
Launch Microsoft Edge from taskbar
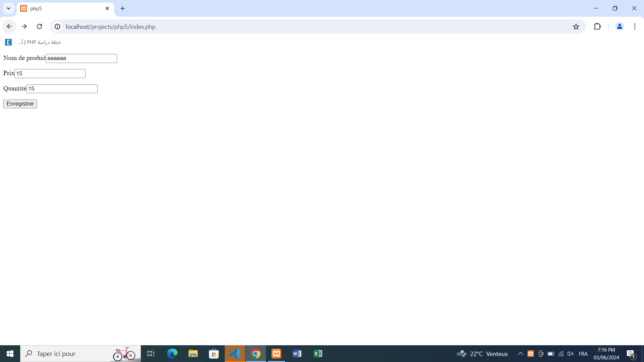172,354
